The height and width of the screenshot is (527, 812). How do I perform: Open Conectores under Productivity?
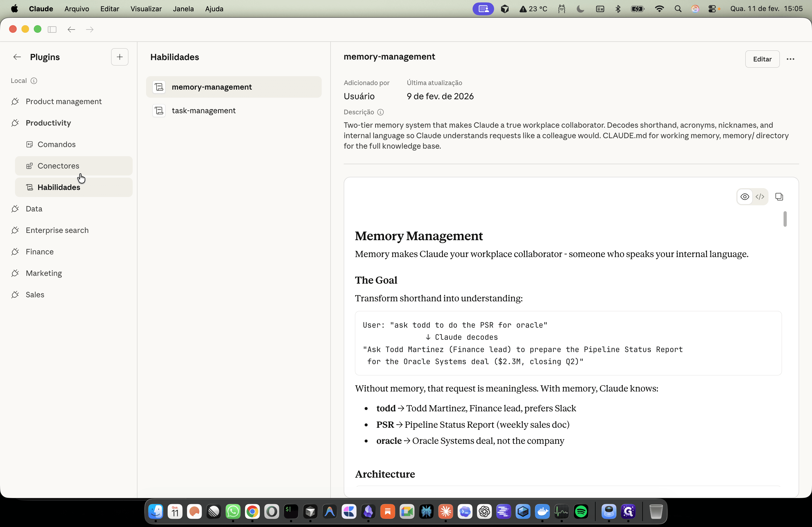tap(73, 166)
